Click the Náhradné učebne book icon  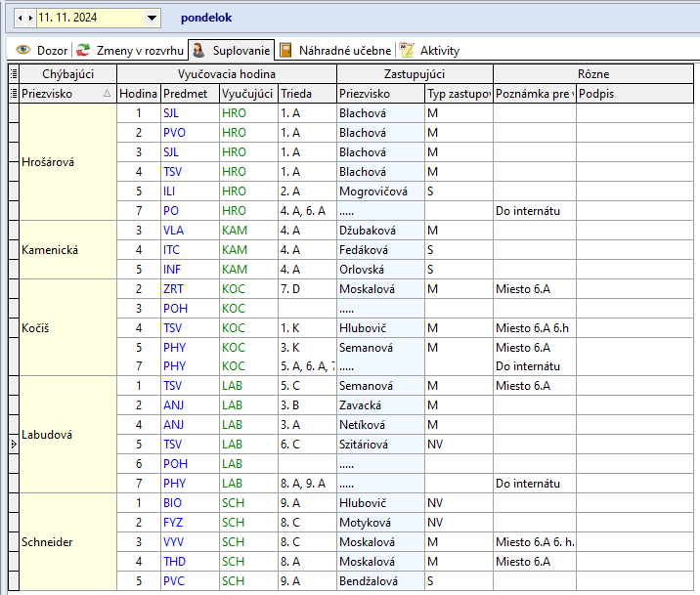285,50
